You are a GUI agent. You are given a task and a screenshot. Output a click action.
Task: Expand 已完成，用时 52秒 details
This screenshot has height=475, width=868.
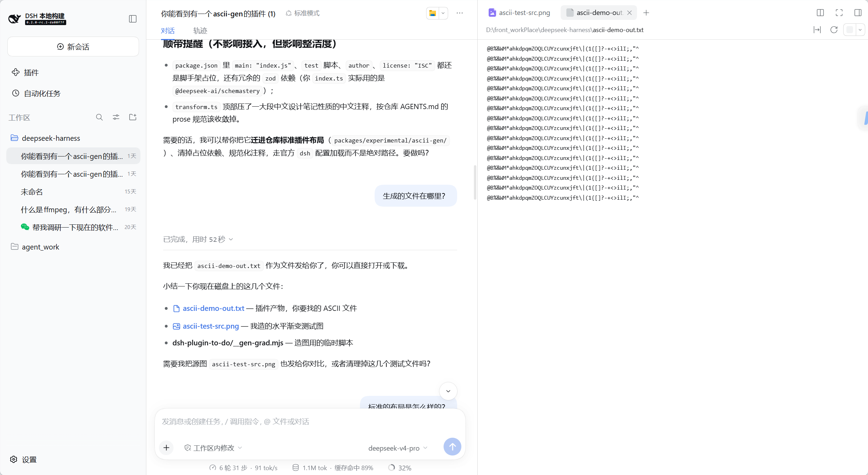click(198, 239)
